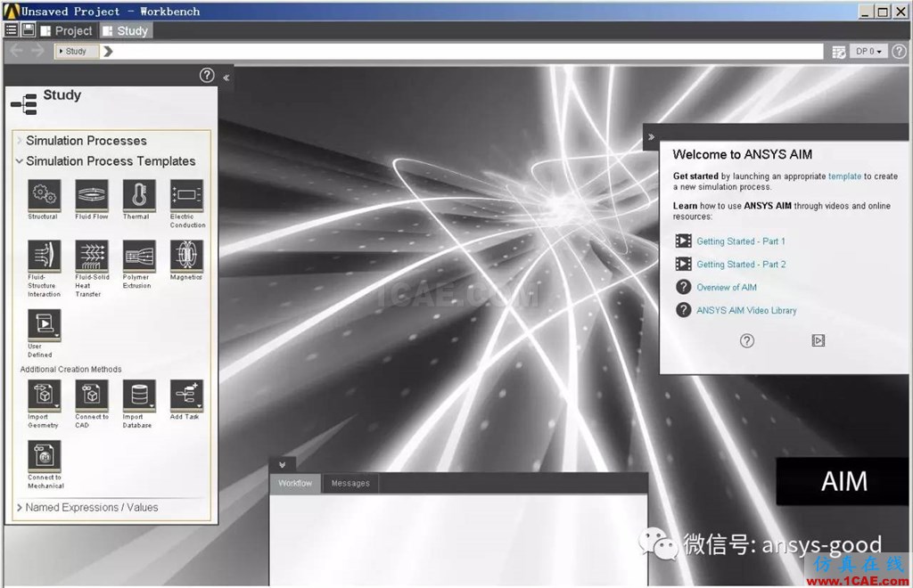Open the help icon beside DP 0
The image size is (913, 588).
[x=899, y=51]
